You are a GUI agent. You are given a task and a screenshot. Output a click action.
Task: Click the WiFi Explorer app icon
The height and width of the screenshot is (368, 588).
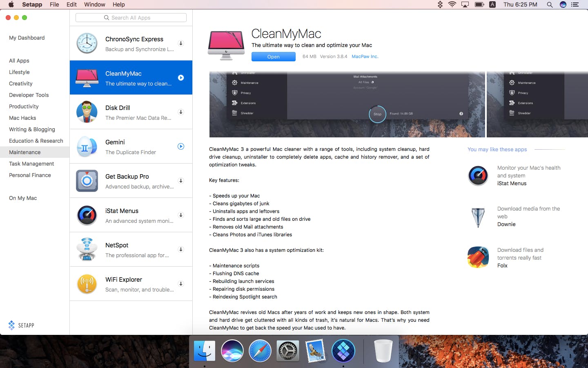(x=87, y=284)
